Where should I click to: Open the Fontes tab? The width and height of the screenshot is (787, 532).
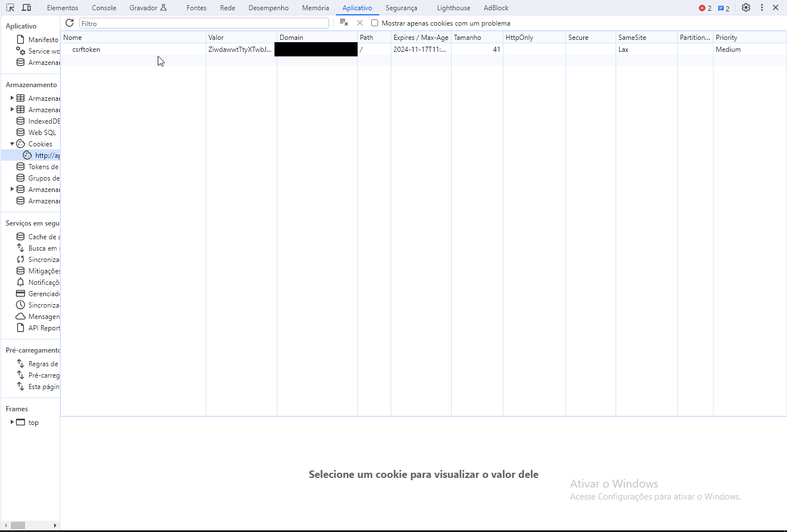[196, 8]
